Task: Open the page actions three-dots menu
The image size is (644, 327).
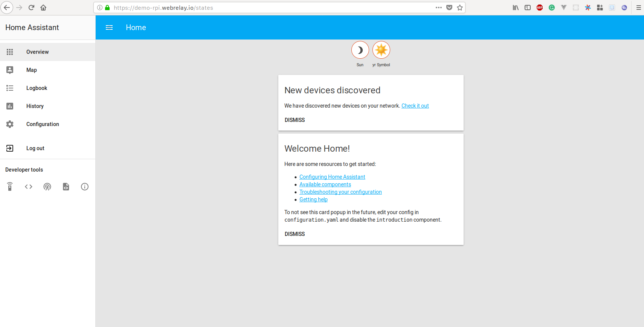Action: (439, 8)
